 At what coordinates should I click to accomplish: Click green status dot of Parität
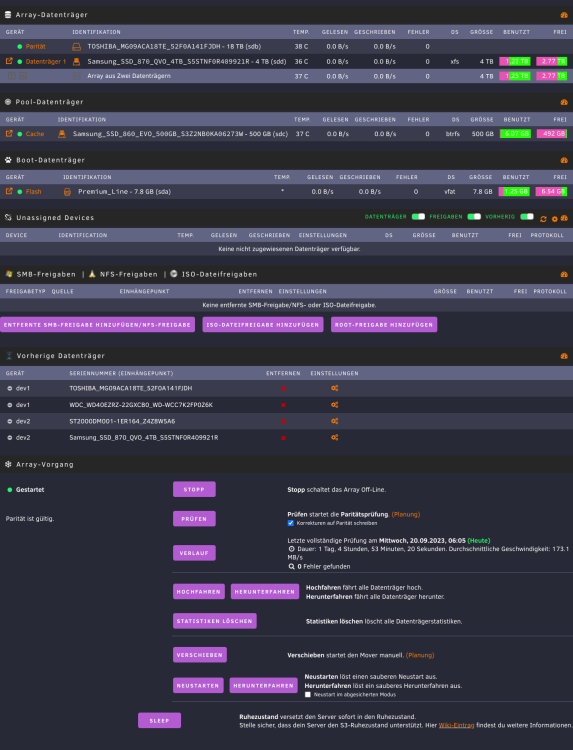(20, 47)
